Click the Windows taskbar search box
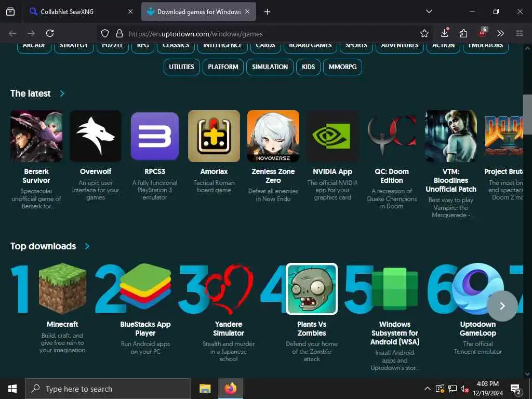The width and height of the screenshot is (532, 399). coord(108,389)
